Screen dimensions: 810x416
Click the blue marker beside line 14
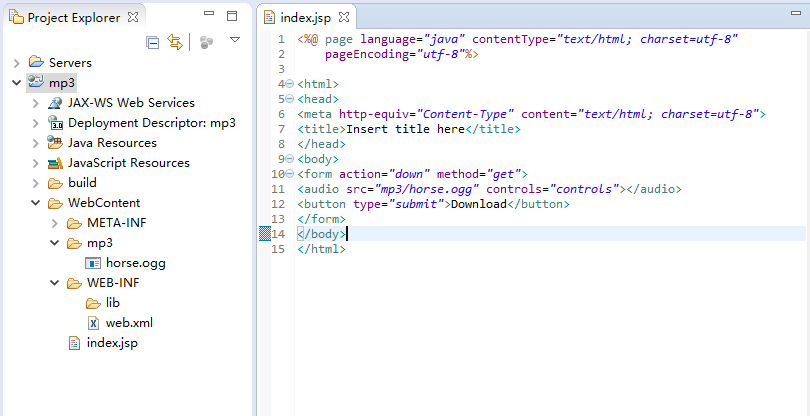pyautogui.click(x=264, y=234)
